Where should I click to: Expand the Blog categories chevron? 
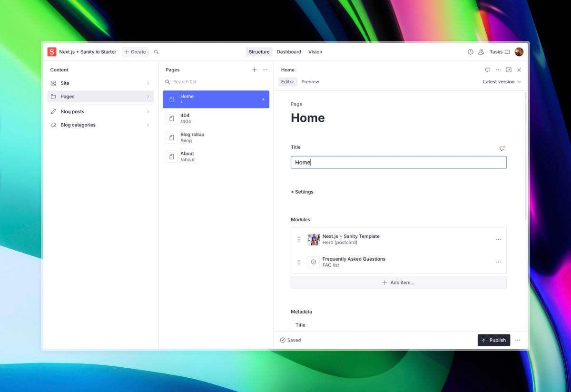(148, 125)
